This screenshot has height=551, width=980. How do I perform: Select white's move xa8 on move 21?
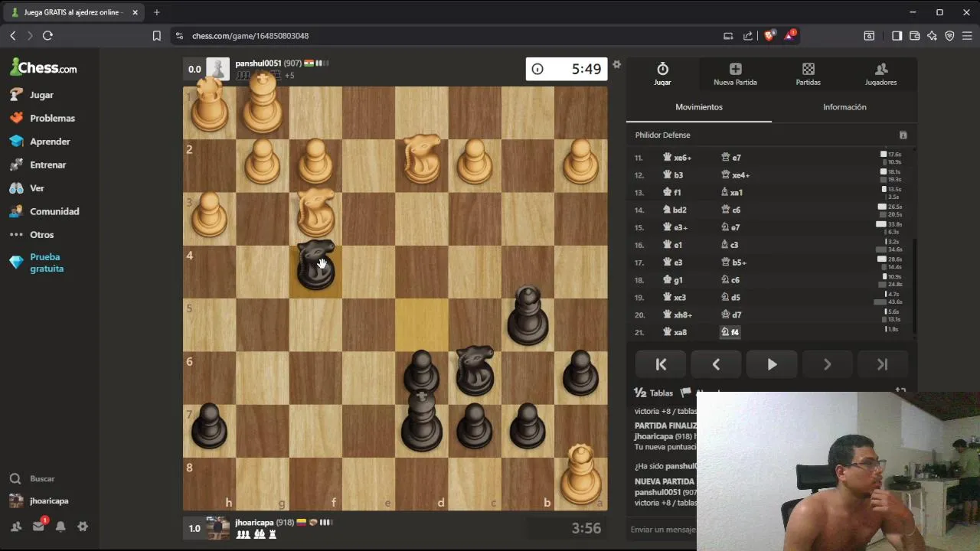[675, 332]
